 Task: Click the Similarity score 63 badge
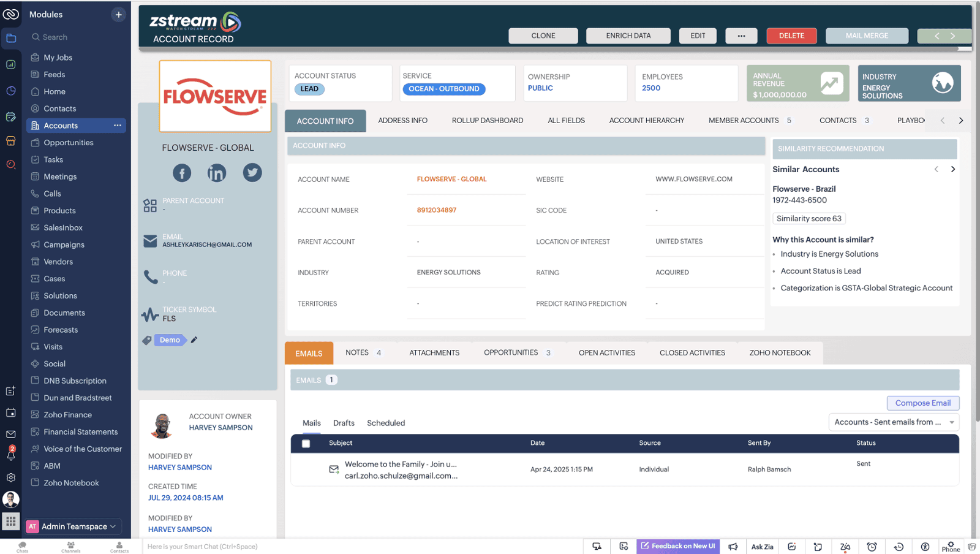click(x=809, y=219)
